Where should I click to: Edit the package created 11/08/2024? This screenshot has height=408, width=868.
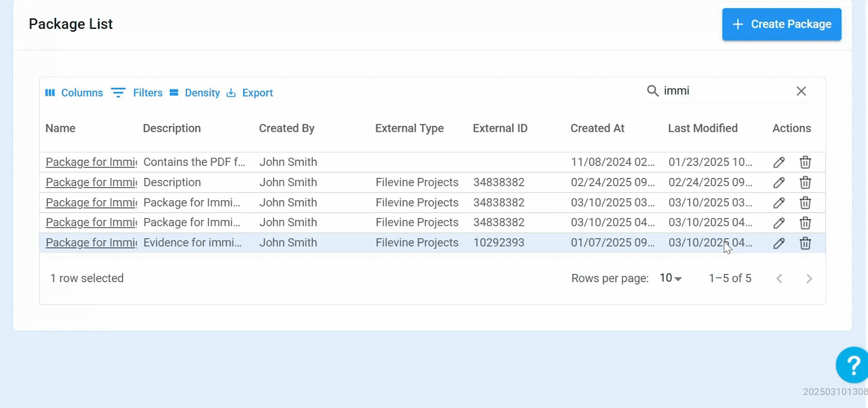pos(779,162)
